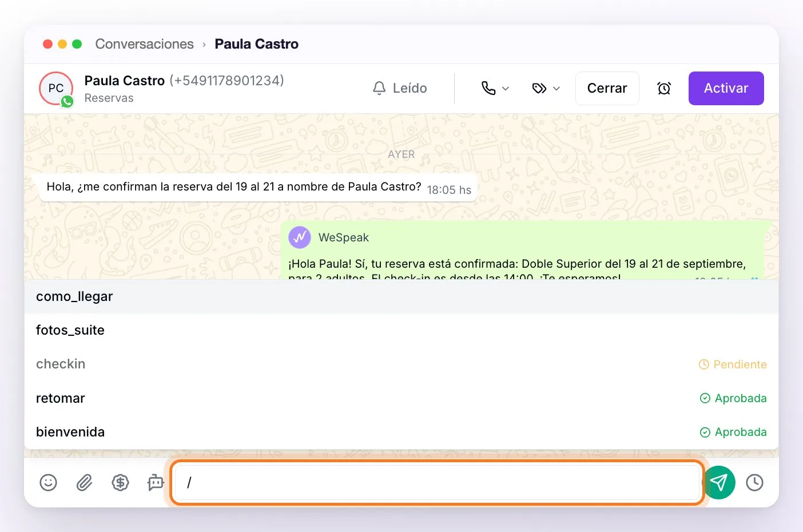This screenshot has width=803, height=532.
Task: Pick the retomar template
Action: pyautogui.click(x=401, y=398)
